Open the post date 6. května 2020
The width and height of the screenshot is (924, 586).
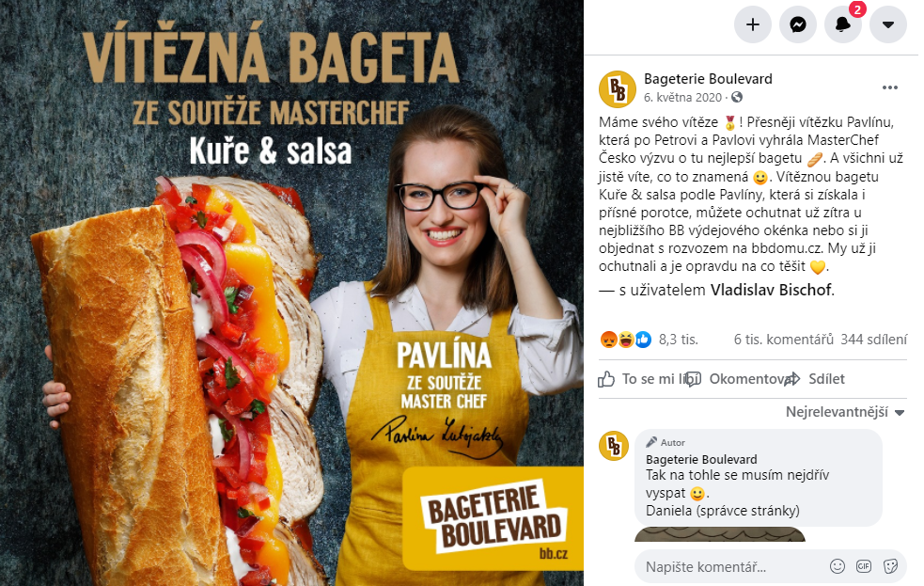click(682, 97)
